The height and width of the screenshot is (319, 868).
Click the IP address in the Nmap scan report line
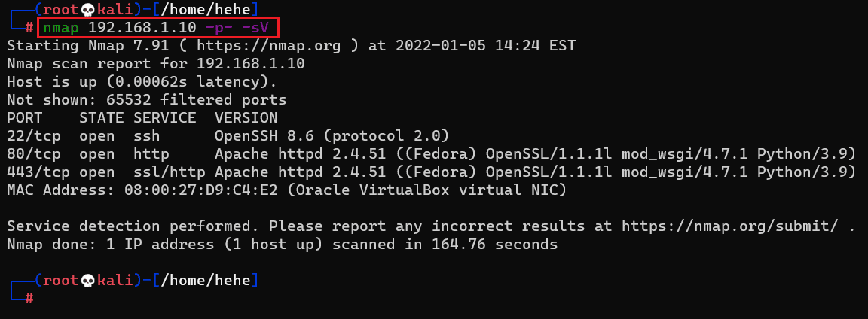[250, 64]
